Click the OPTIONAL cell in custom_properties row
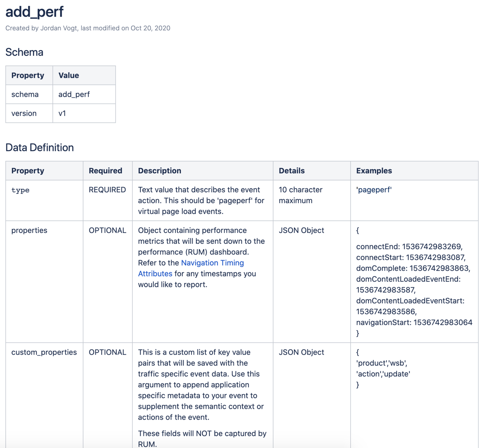The width and height of the screenshot is (490, 448). point(108,395)
